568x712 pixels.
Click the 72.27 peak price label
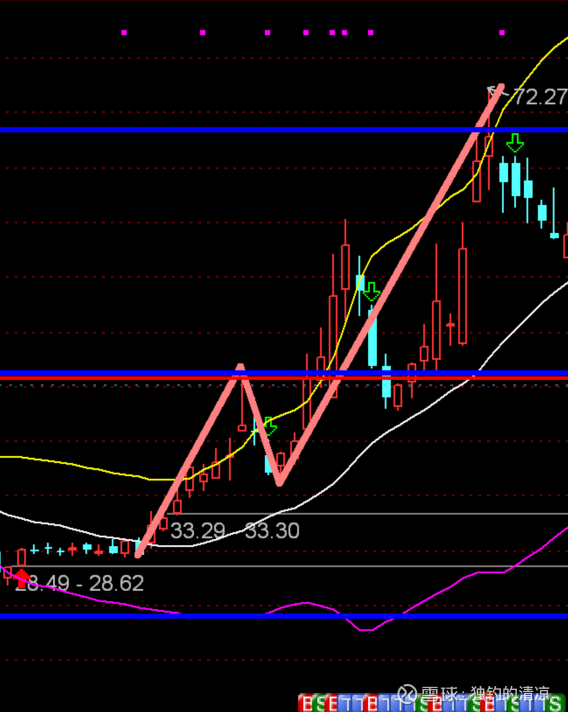[x=539, y=97]
